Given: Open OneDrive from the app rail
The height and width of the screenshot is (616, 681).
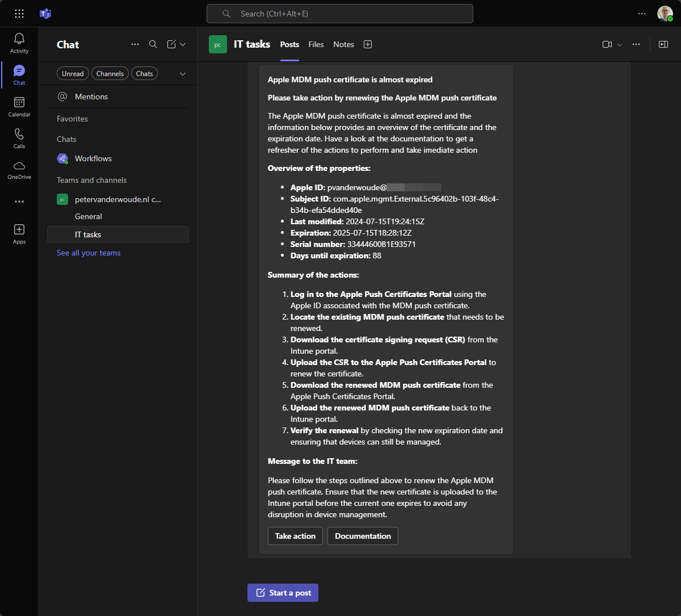Looking at the screenshot, I should point(19,169).
